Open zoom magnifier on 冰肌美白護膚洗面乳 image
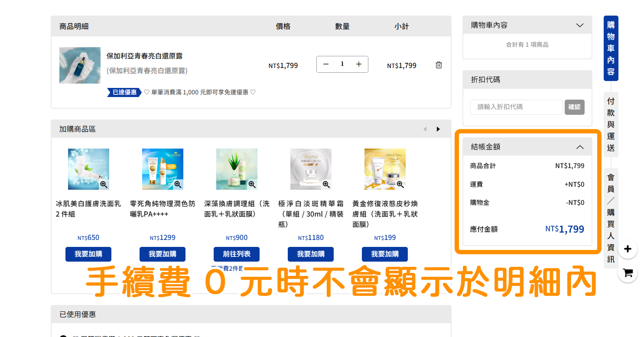The image size is (644, 337). pos(104,185)
